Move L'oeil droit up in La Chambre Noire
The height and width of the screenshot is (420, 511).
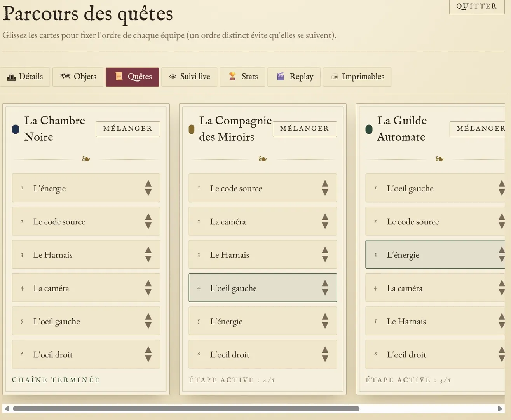(x=148, y=350)
